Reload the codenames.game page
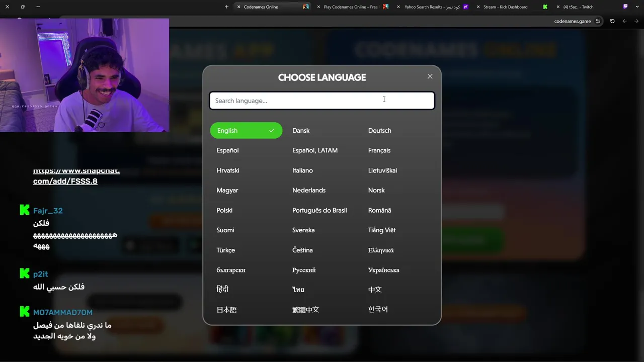 pyautogui.click(x=612, y=21)
